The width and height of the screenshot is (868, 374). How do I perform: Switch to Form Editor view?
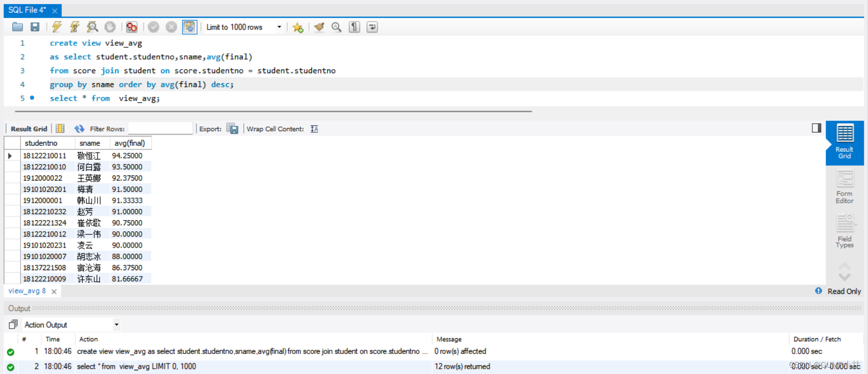[x=844, y=188]
